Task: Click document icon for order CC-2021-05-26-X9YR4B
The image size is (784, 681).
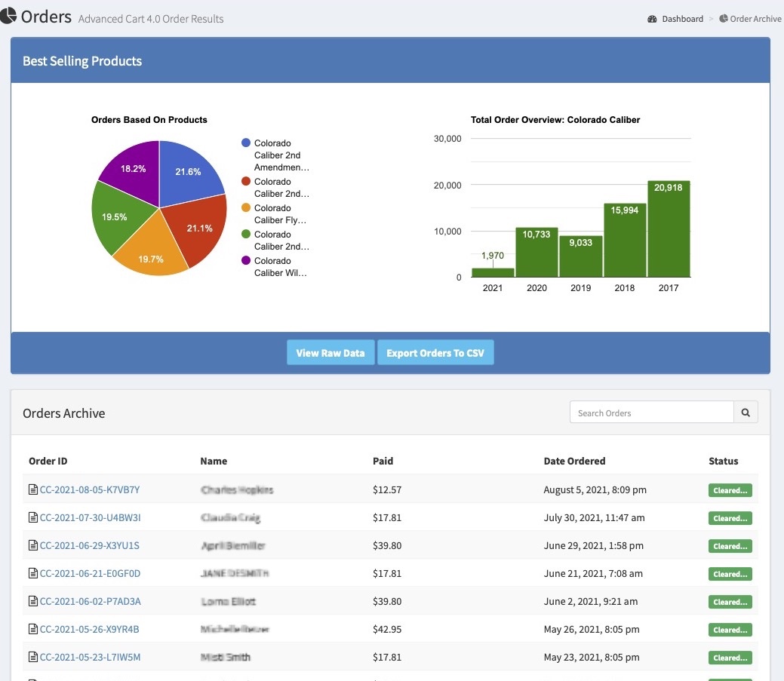Action: [33, 629]
